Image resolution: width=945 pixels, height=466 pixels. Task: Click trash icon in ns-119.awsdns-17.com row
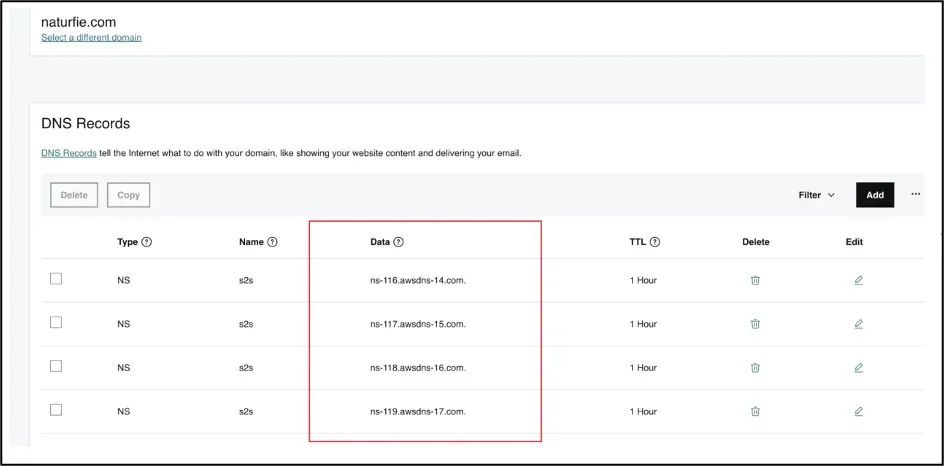click(x=755, y=411)
